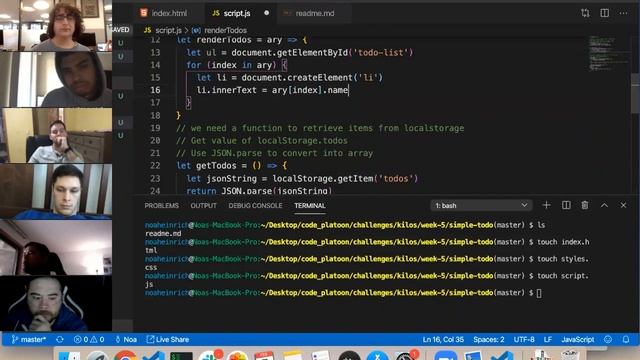
Task: Click the master* git branch indicator
Action: point(29,339)
